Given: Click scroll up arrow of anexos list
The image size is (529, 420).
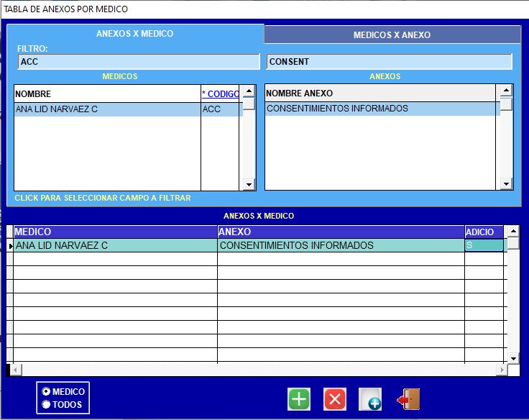Looking at the screenshot, I should pos(506,90).
